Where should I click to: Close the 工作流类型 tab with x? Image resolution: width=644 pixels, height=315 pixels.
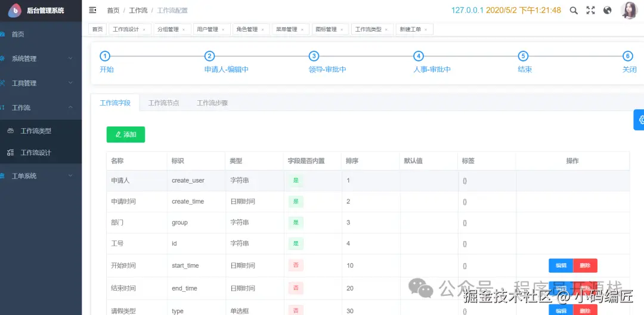click(x=386, y=30)
